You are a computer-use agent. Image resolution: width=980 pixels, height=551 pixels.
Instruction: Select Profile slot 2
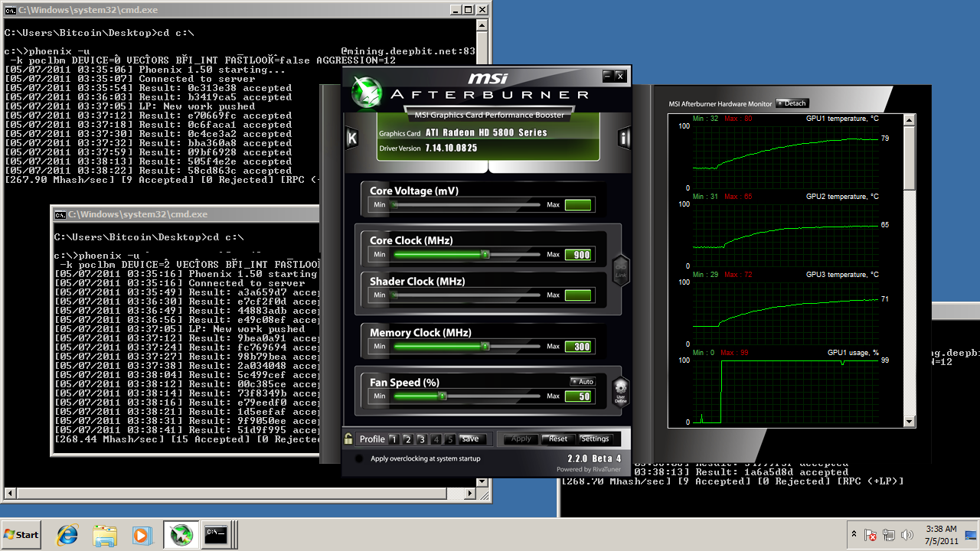408,439
